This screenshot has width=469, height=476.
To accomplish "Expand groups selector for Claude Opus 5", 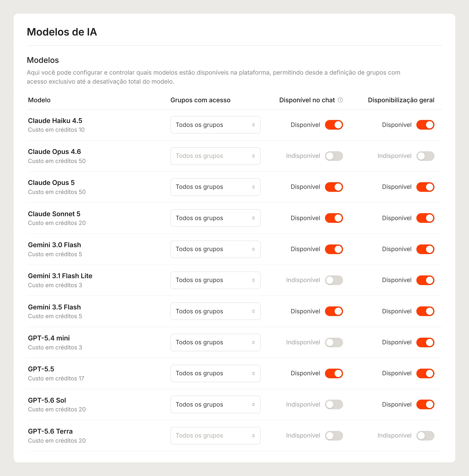I will coord(215,187).
